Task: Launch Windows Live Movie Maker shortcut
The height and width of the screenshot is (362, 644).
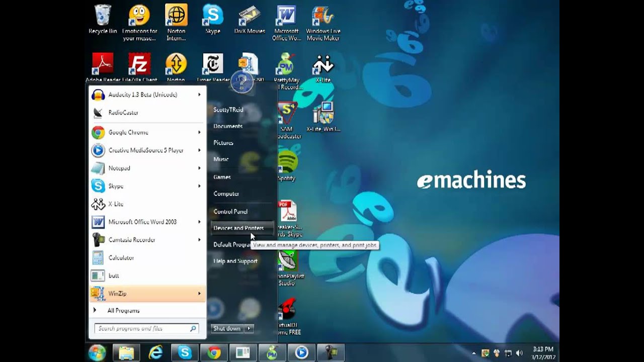Action: coord(323,23)
